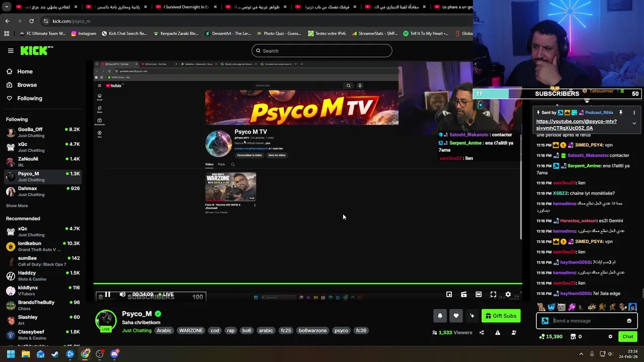
Task: Open Windows Start menu
Action: [x=11, y=354]
